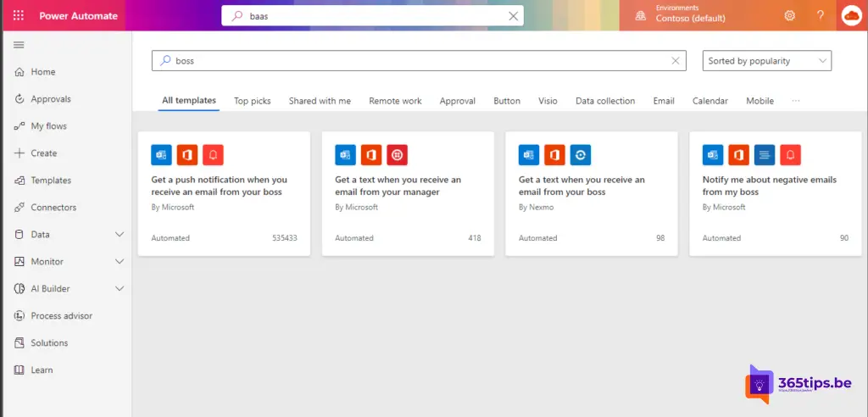Viewport: 868px width, 417px height.
Task: Open the app launcher waffle icon
Action: (x=19, y=15)
